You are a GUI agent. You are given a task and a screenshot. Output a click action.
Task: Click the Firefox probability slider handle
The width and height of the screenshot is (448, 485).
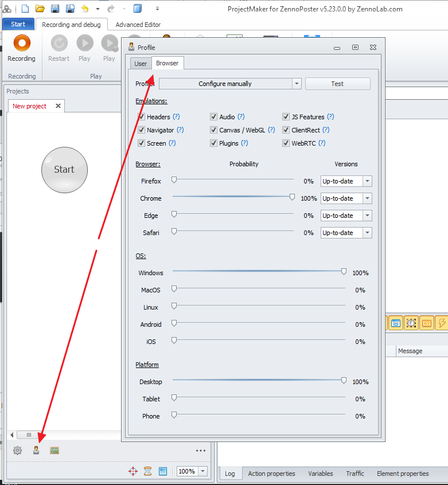pos(174,180)
